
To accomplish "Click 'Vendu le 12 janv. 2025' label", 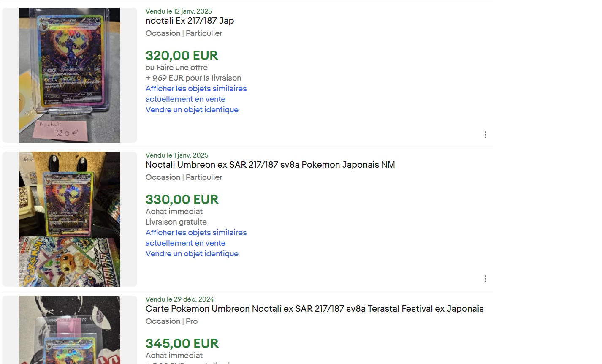I will (x=179, y=11).
